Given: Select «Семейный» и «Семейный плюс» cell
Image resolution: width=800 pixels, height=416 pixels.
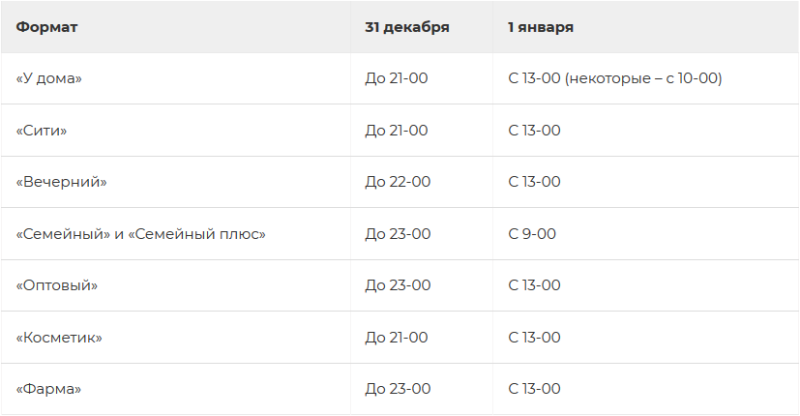Looking at the screenshot, I should [x=141, y=234].
